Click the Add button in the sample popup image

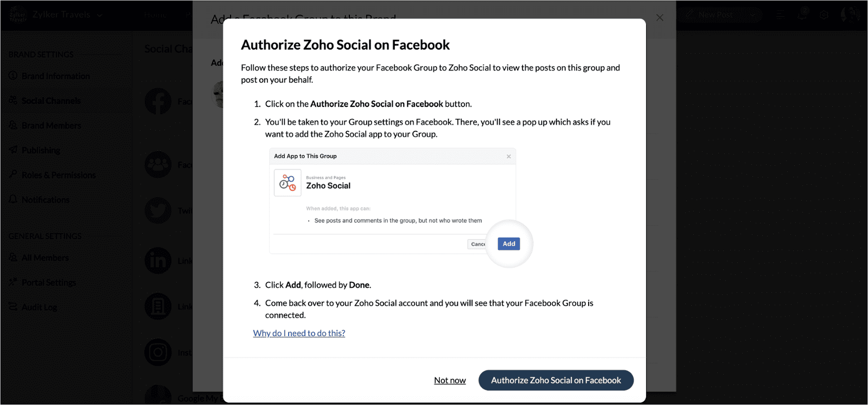click(509, 244)
